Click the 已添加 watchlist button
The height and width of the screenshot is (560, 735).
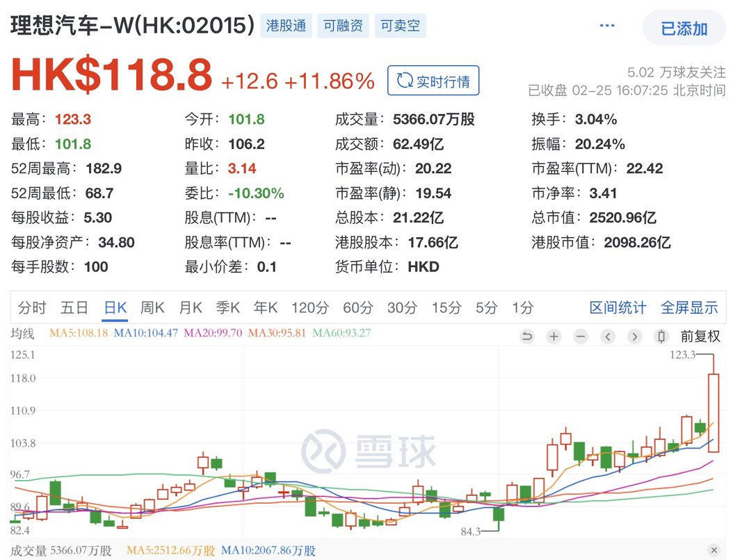click(684, 28)
